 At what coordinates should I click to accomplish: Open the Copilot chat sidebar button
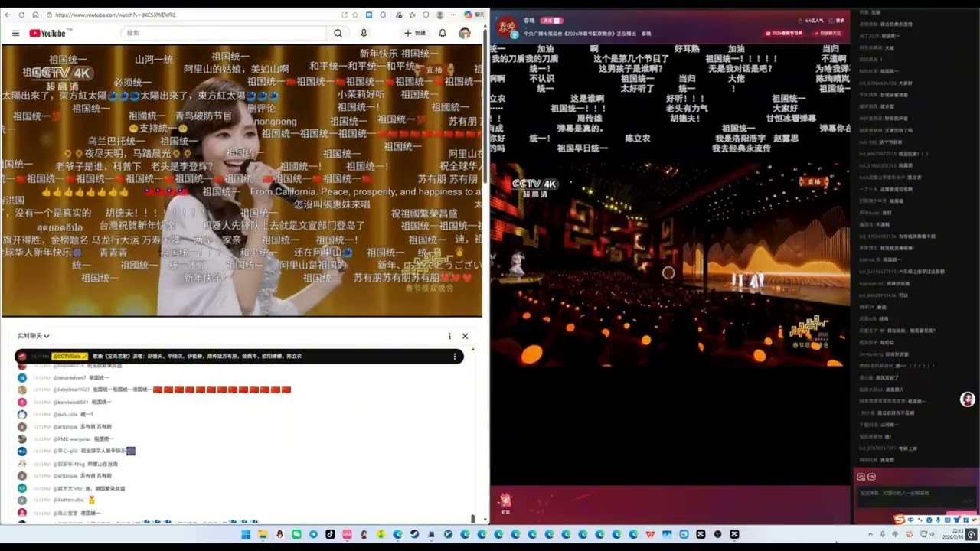click(x=474, y=15)
